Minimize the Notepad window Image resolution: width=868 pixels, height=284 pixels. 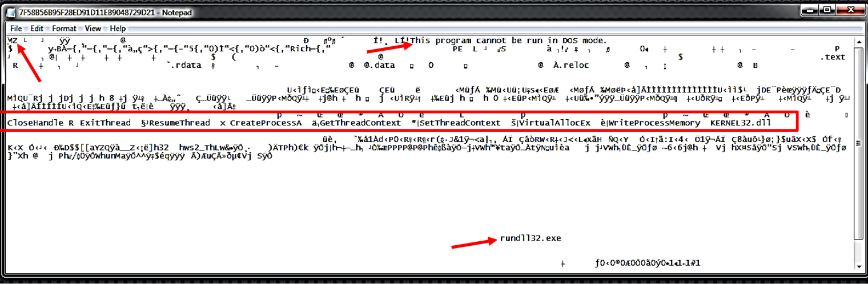click(810, 10)
